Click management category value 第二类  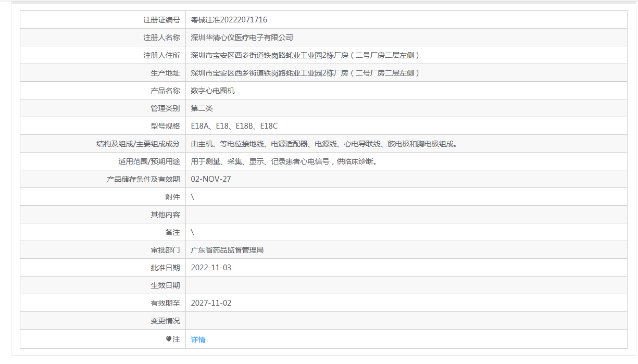[x=202, y=108]
